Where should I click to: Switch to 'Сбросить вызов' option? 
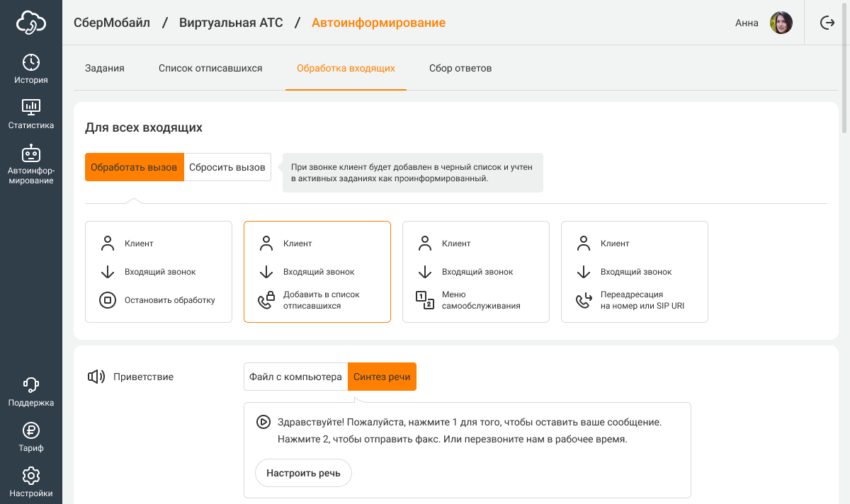[x=227, y=167]
